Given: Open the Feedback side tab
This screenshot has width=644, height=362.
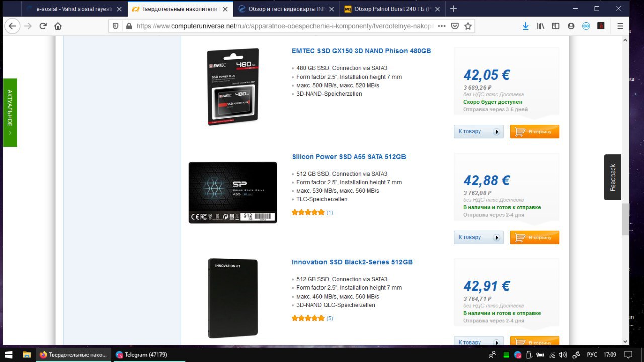Looking at the screenshot, I should point(612,177).
